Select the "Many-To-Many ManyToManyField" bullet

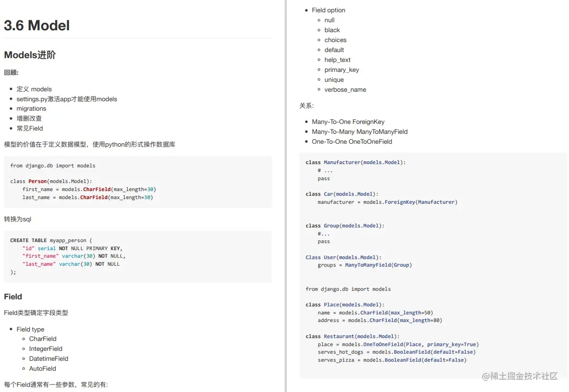click(360, 131)
